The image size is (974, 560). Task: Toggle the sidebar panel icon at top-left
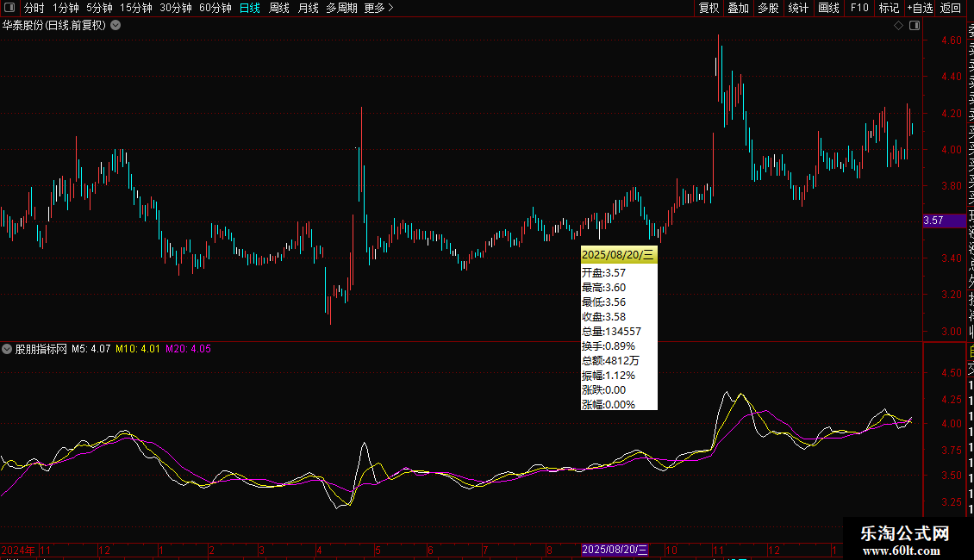[9, 8]
